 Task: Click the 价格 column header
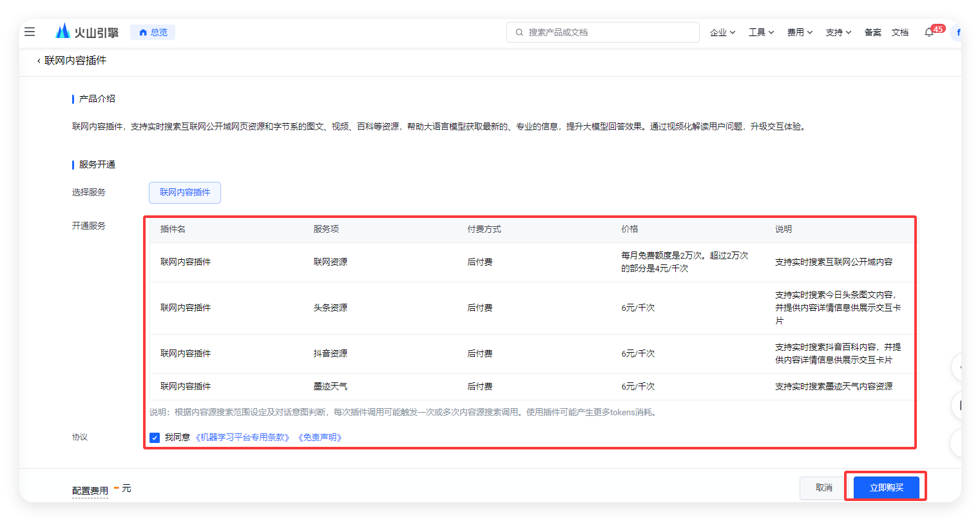(629, 229)
